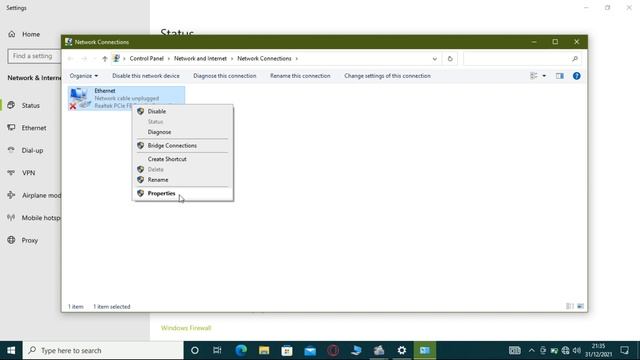This screenshot has height=360, width=640.
Task: Expand chevron after Network Connections breadcrumb
Action: click(x=297, y=59)
